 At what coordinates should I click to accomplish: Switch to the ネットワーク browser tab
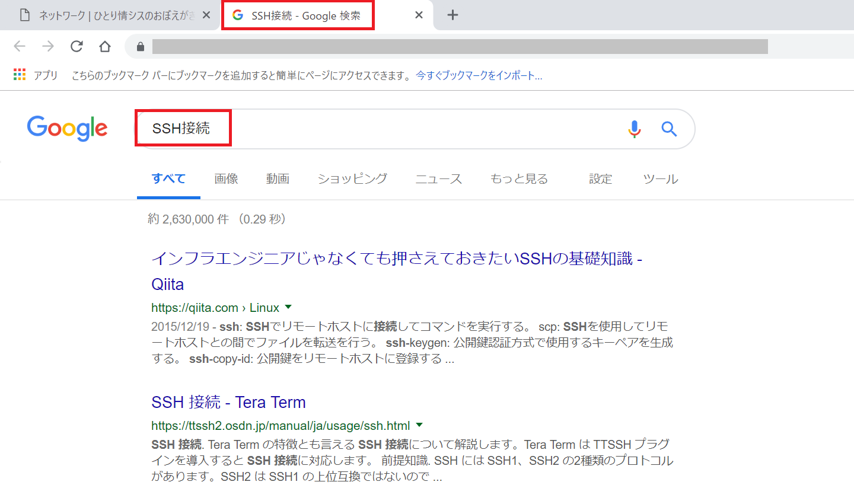(x=113, y=15)
